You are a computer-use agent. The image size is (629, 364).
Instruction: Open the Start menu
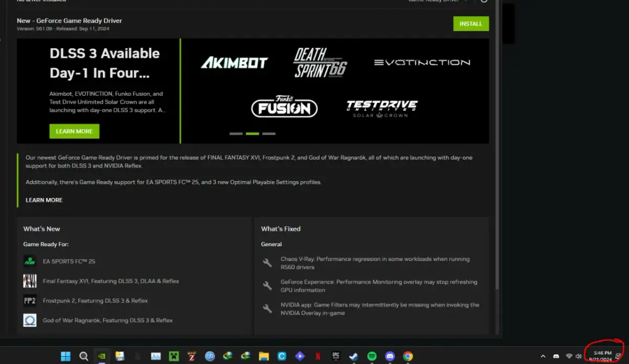coord(65,356)
